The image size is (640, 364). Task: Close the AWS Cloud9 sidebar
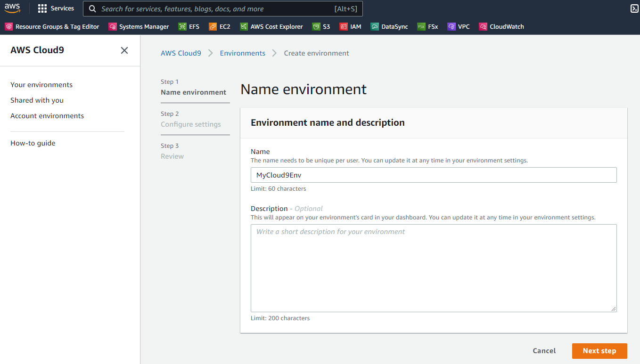pos(124,50)
